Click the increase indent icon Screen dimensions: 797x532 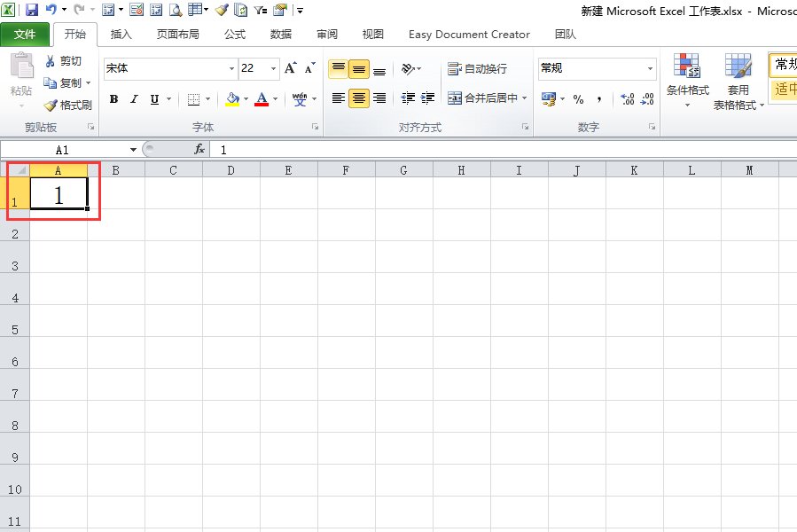(x=428, y=98)
